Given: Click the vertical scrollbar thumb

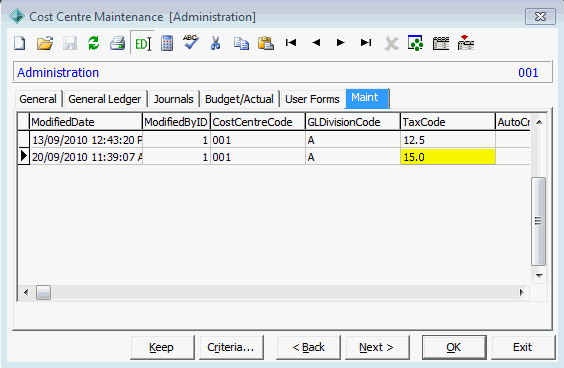Looking at the screenshot, I should coord(538,221).
